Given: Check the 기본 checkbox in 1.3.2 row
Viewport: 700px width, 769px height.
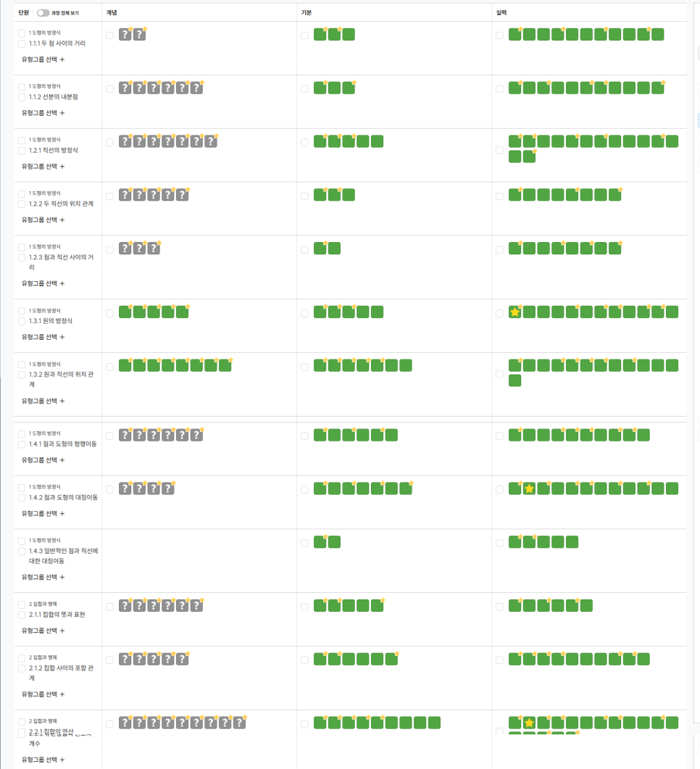Looking at the screenshot, I should pyautogui.click(x=304, y=366).
